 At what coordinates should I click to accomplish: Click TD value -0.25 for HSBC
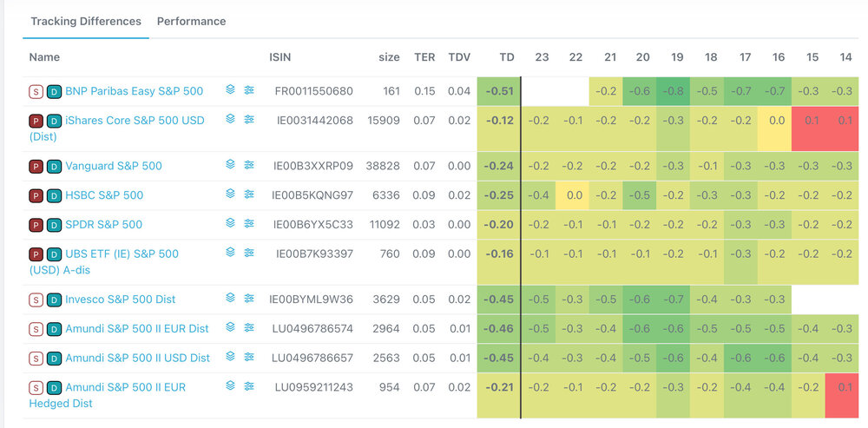coord(499,195)
